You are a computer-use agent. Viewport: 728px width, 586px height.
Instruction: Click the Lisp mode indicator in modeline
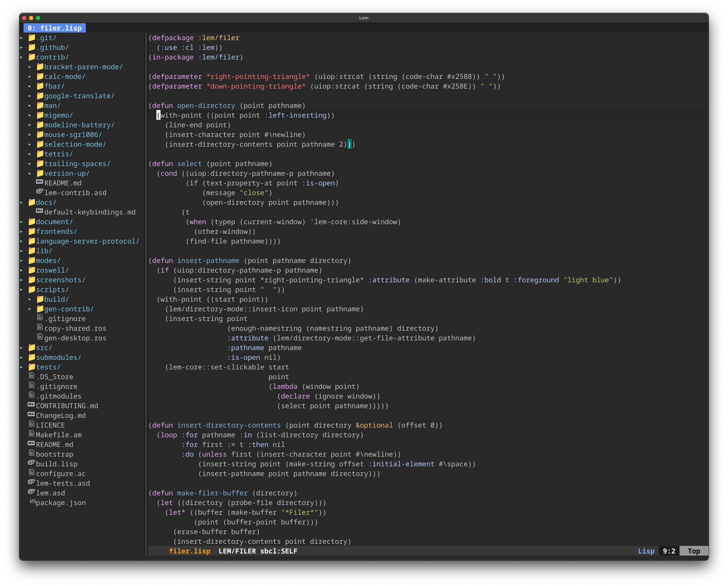click(646, 551)
